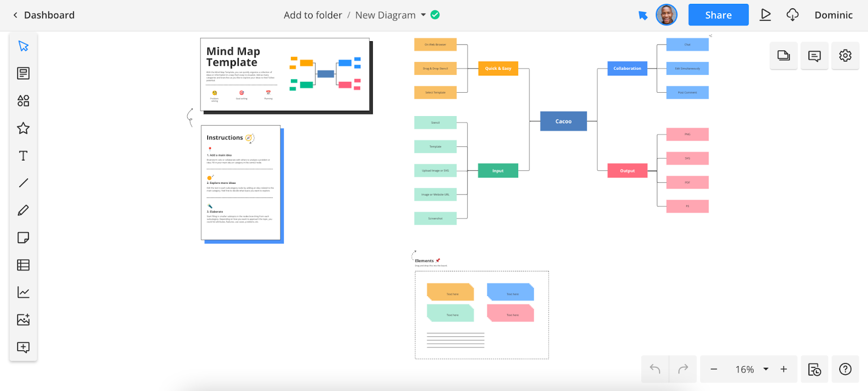Add a sticky note
The height and width of the screenshot is (391, 868).
(x=23, y=238)
